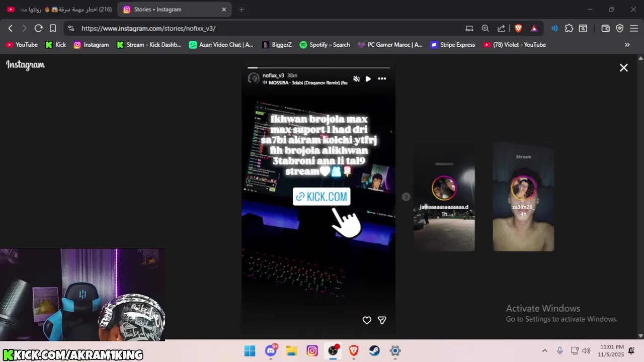Like the story with heart icon
The width and height of the screenshot is (644, 362).
tap(367, 320)
